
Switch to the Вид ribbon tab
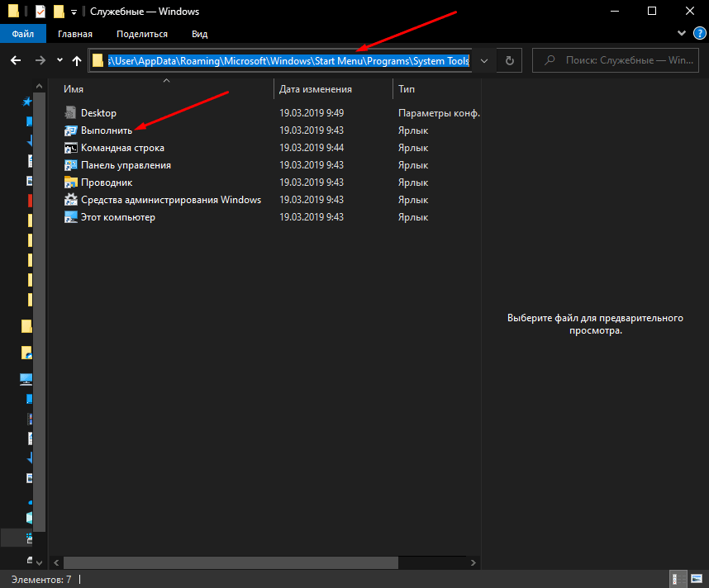(x=199, y=34)
